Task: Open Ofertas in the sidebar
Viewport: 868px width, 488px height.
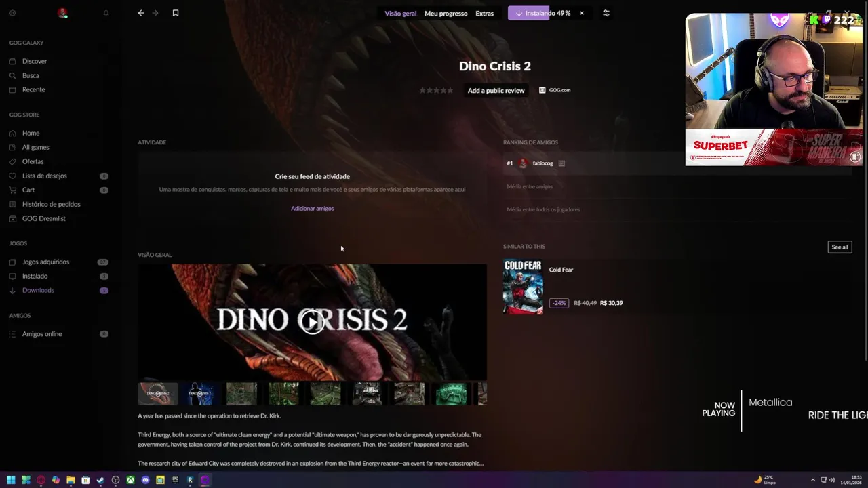Action: click(x=33, y=161)
